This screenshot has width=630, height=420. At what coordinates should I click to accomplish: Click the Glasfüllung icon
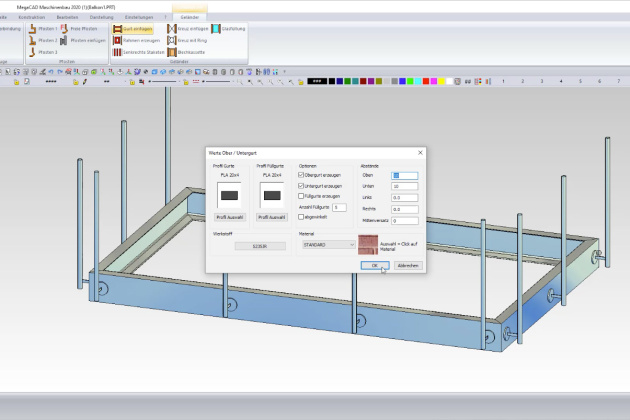(x=214, y=30)
